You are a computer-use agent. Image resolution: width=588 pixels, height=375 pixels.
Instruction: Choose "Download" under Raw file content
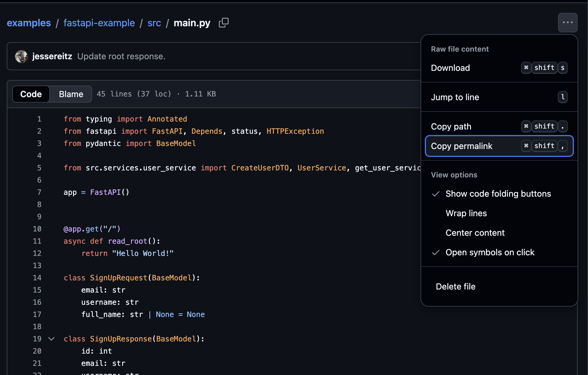click(450, 68)
